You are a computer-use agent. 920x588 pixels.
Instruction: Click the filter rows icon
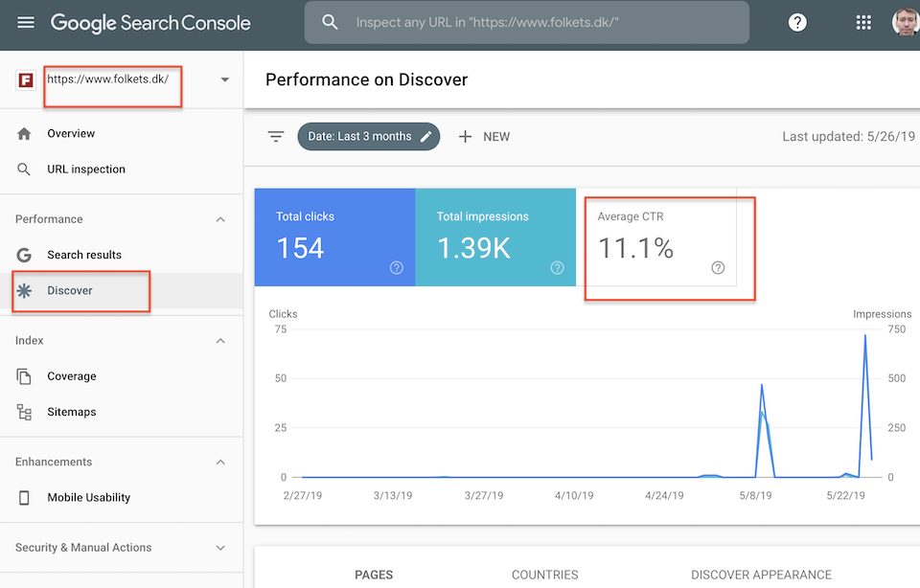pyautogui.click(x=276, y=137)
